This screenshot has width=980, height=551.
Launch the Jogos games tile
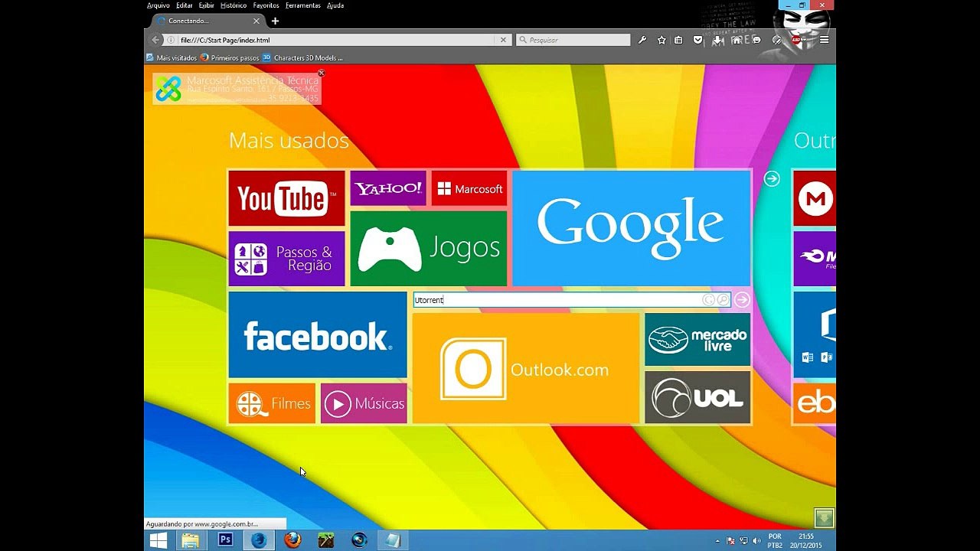coord(429,248)
